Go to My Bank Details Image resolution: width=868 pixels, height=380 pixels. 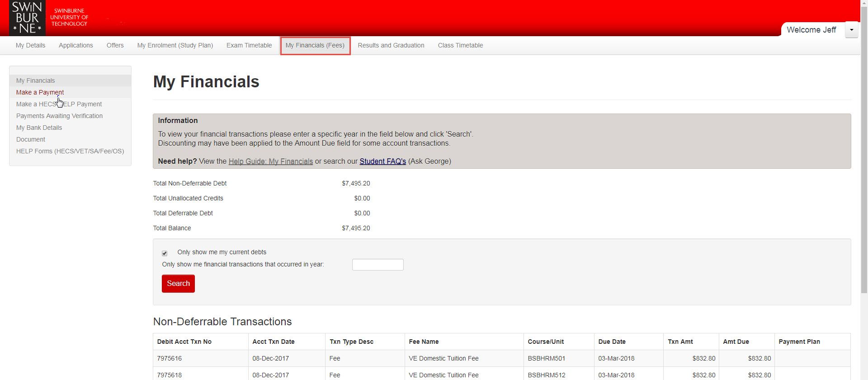39,128
